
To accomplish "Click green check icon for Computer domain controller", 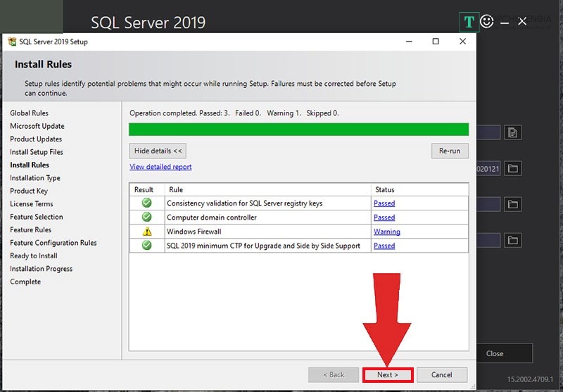I will pyautogui.click(x=146, y=217).
